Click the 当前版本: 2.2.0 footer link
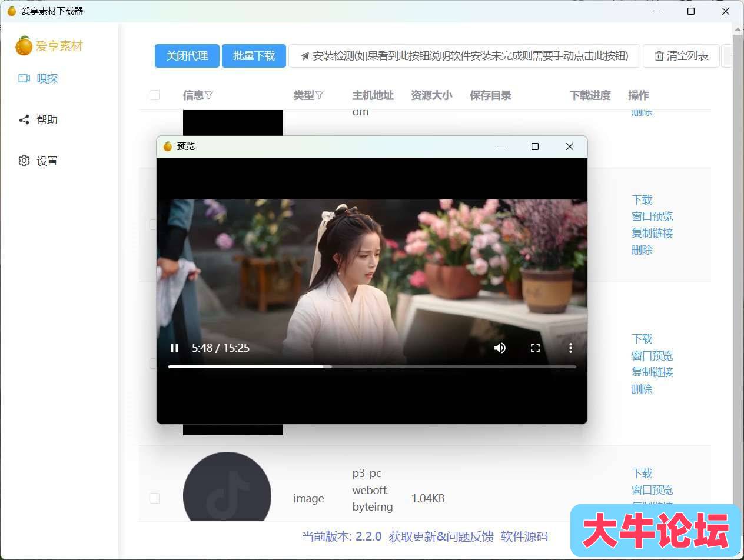Screen dimensions: 744x560 tap(341, 536)
